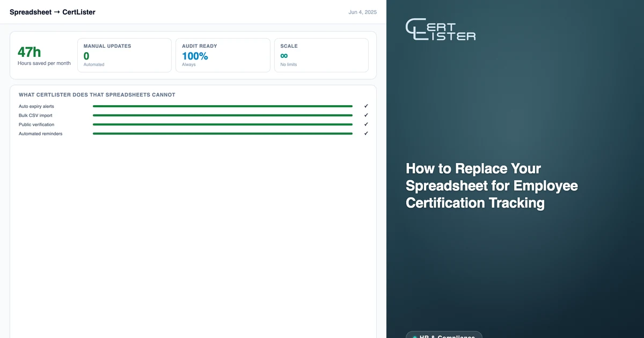This screenshot has height=338, width=644.
Task: Click the Public verification progress bar
Action: click(x=223, y=124)
